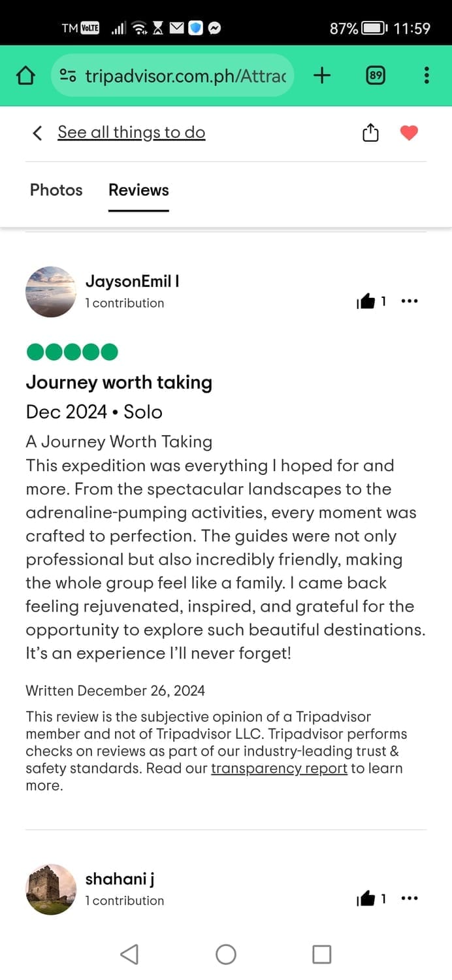This screenshot has width=452, height=980.
Task: Toggle the red heart save favorite
Action: tap(409, 133)
